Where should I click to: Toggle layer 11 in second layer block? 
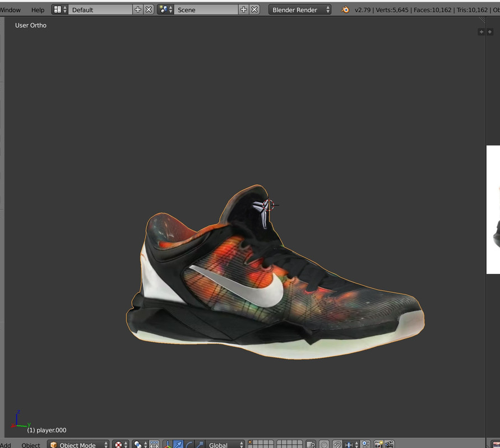279,443
